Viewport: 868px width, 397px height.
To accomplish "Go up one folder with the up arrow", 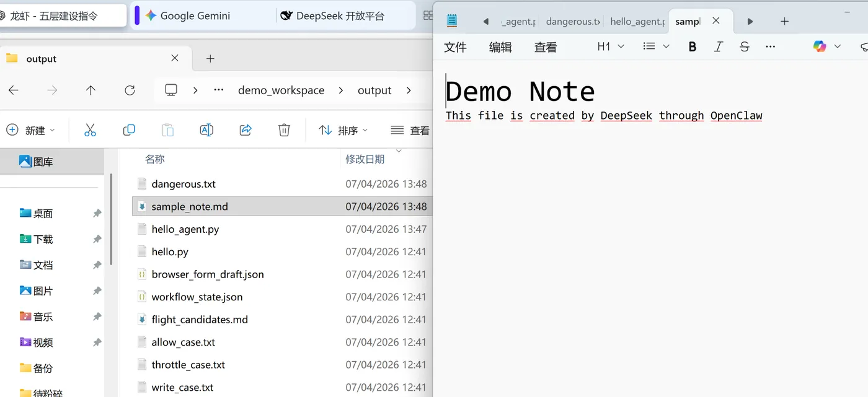I will click(91, 90).
